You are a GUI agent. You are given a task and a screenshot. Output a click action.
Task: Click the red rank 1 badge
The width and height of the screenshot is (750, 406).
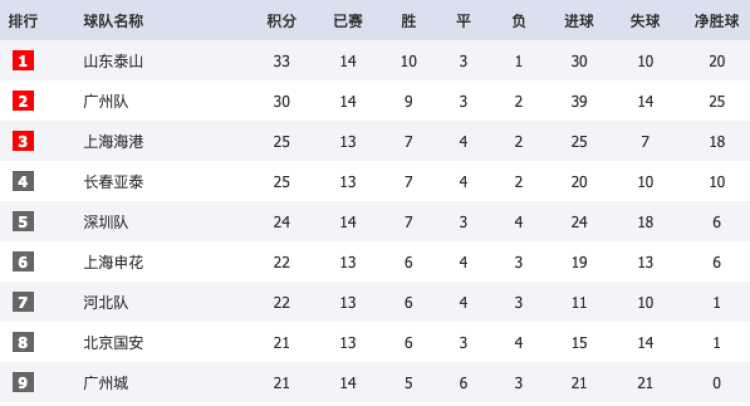(x=24, y=61)
